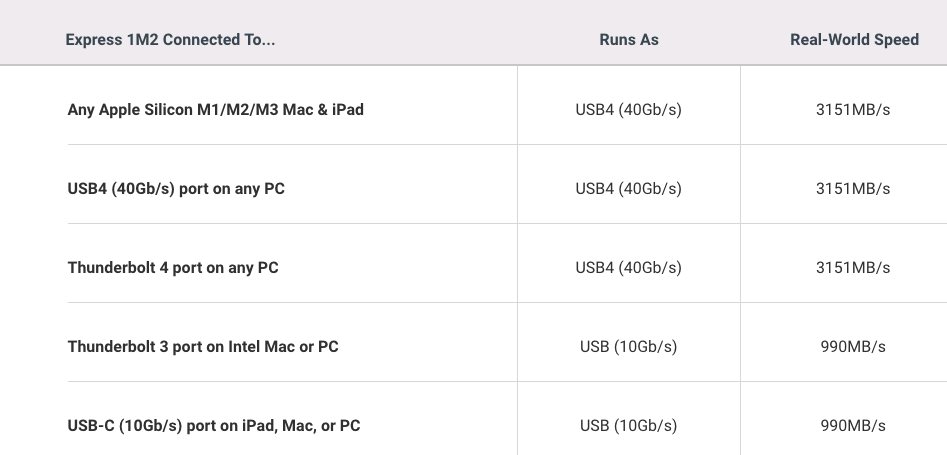Click the Runs As value in the Thunderbolt 4 row
The width and height of the screenshot is (947, 455).
pyautogui.click(x=628, y=268)
